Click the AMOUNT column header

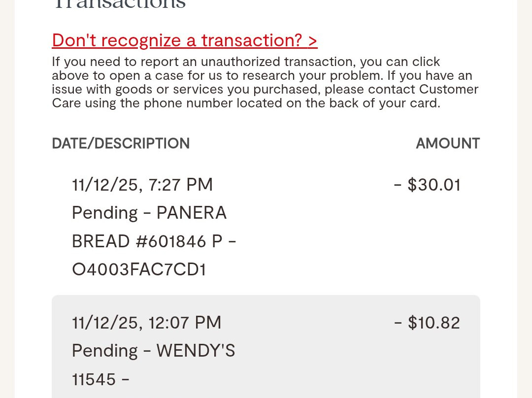447,143
